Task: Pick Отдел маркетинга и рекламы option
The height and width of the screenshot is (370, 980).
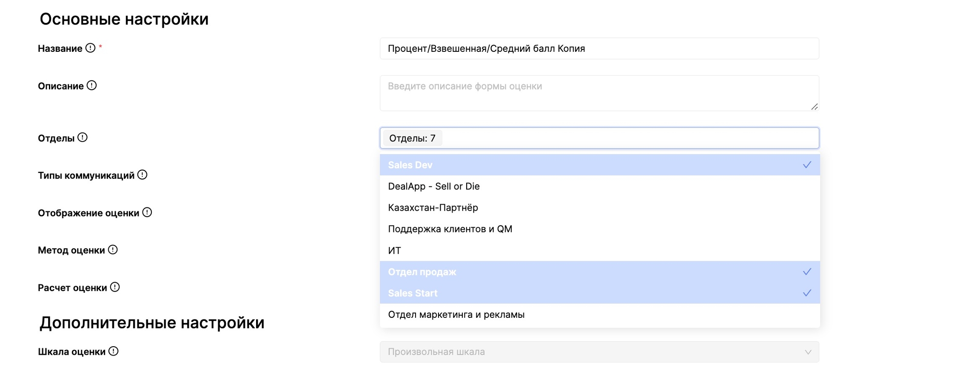Action: click(456, 315)
